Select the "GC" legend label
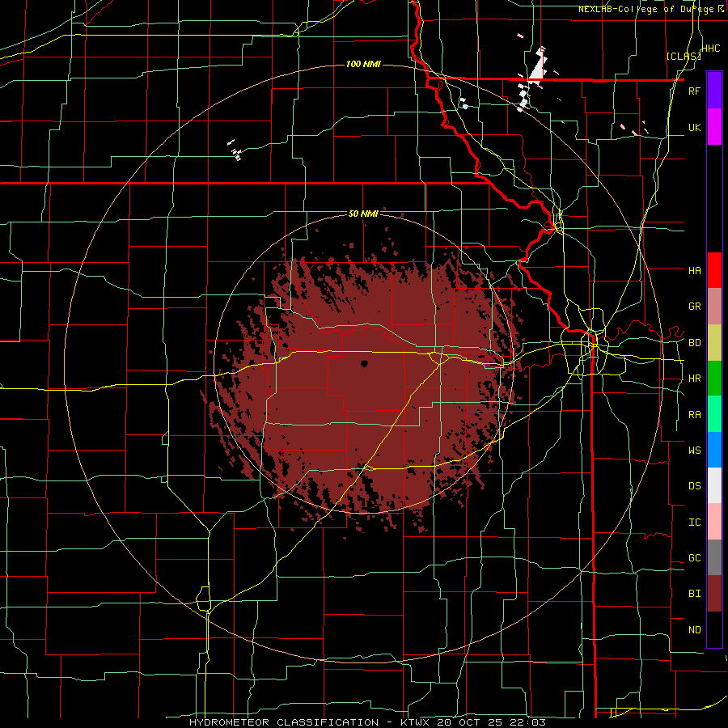Image resolution: width=728 pixels, height=728 pixels. [694, 558]
